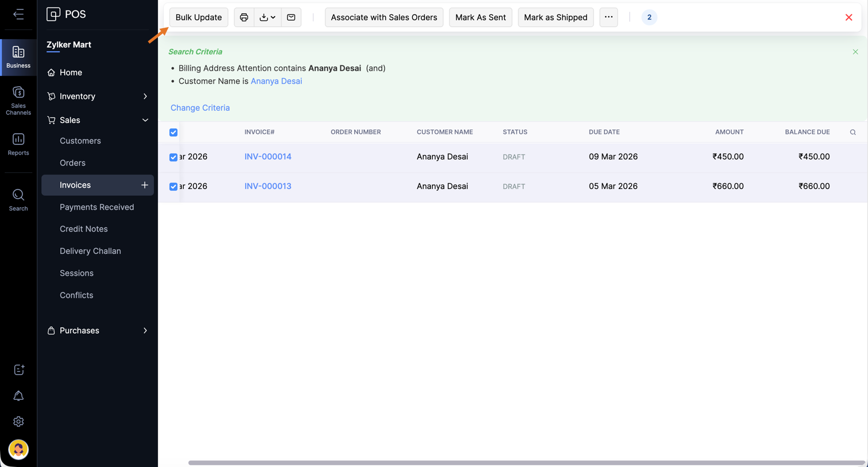Click the Search magnifier in left rail

coord(18,200)
